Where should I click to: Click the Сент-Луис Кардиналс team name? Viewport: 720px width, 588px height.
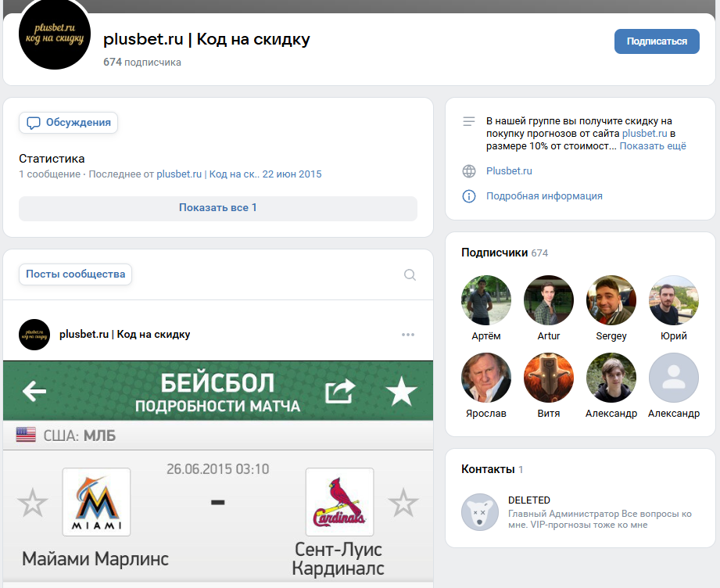pos(339,559)
